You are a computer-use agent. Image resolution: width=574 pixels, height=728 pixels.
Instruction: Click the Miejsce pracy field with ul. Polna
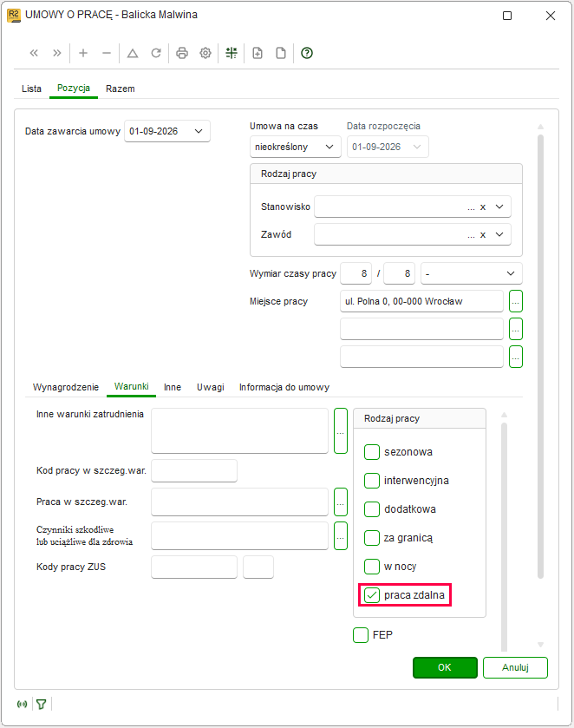(x=421, y=301)
